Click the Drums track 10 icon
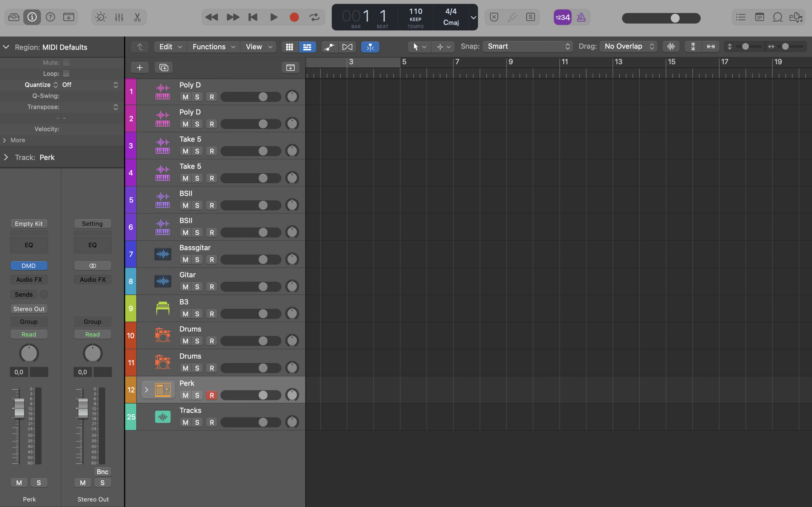The height and width of the screenshot is (507, 812). click(162, 335)
